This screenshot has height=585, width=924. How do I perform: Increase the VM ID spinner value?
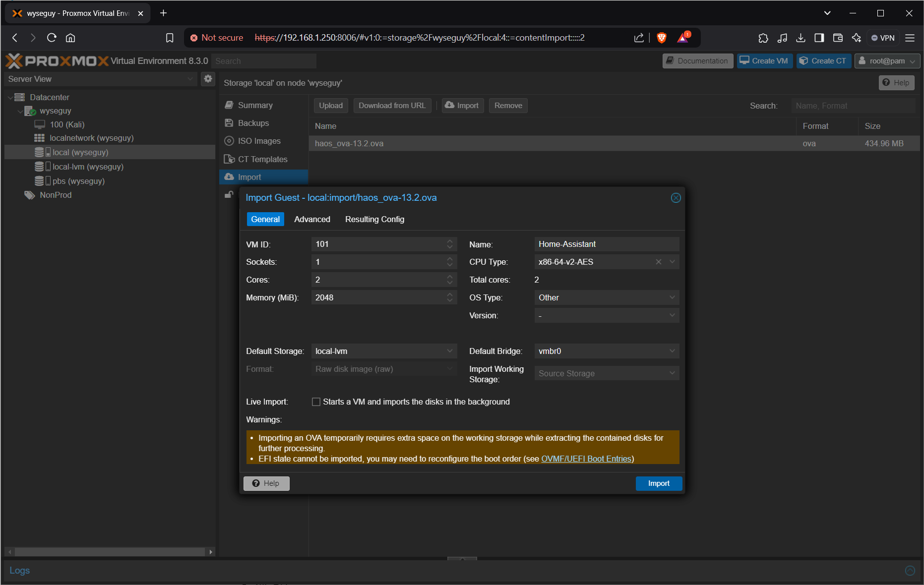tap(449, 241)
